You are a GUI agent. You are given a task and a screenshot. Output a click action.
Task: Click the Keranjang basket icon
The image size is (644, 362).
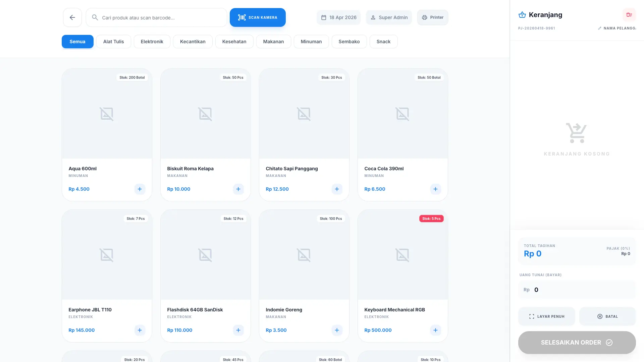point(522,15)
